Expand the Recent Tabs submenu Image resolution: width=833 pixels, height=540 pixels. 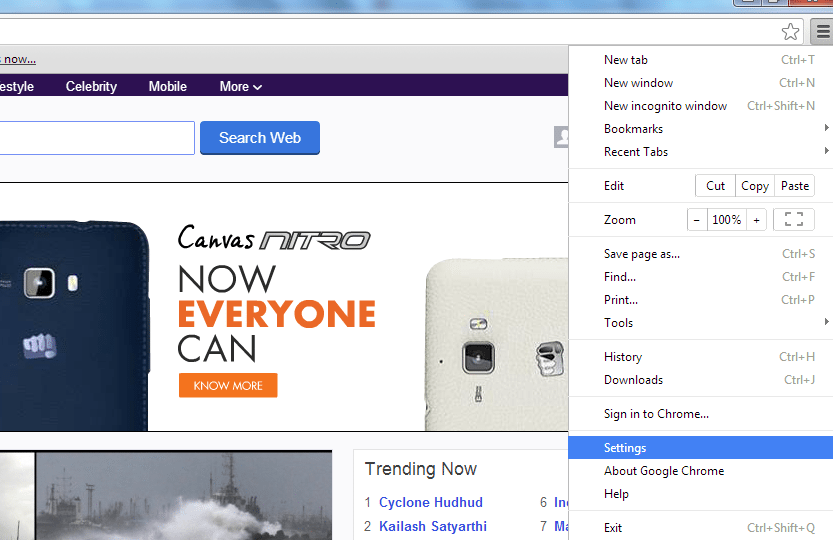coord(701,151)
